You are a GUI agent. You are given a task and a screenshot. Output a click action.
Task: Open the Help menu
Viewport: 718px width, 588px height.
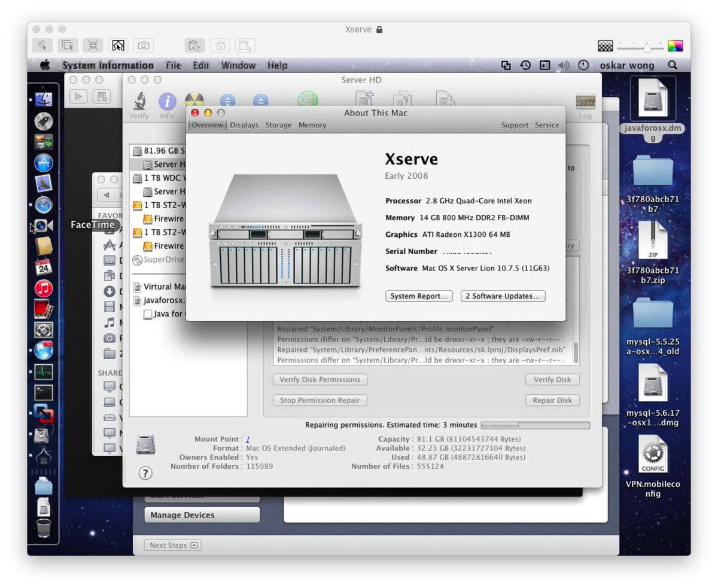[x=277, y=65]
